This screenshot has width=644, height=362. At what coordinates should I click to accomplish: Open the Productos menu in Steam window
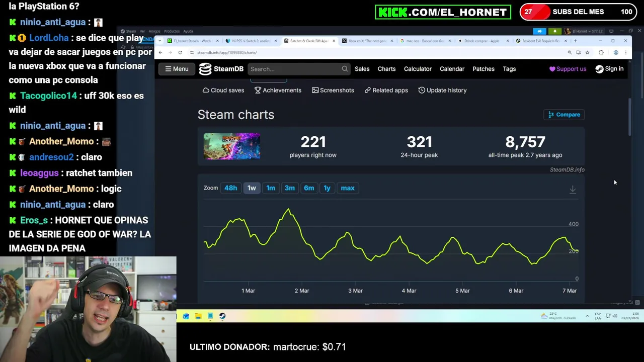pyautogui.click(x=172, y=31)
